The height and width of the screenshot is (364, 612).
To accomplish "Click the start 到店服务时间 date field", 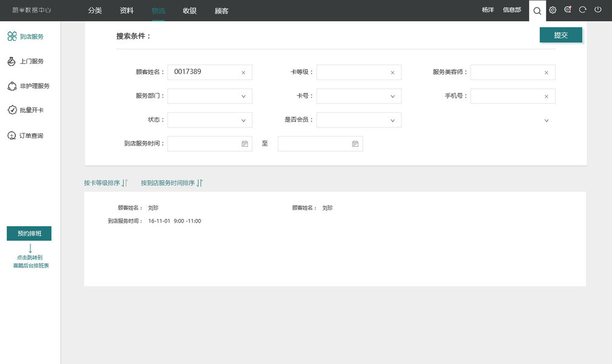I will coord(210,144).
